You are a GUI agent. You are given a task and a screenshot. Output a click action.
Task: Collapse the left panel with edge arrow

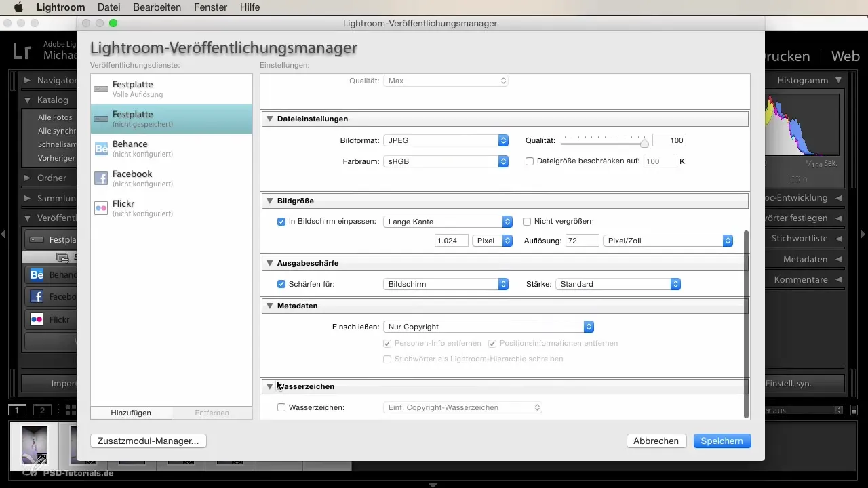[4, 235]
